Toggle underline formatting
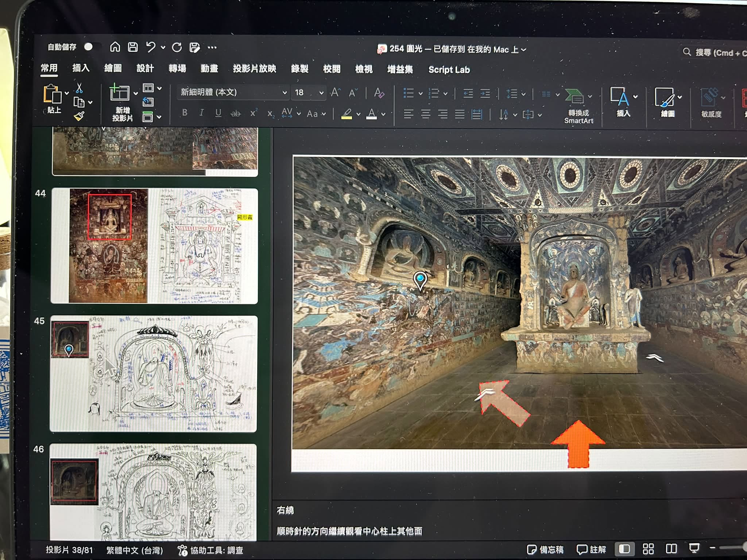 coord(218,113)
